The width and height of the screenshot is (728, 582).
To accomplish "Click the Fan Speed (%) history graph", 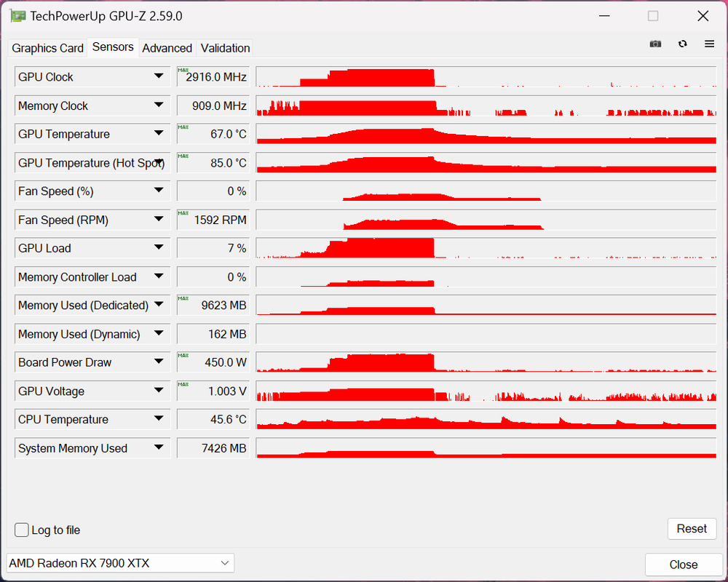I will 486,191.
